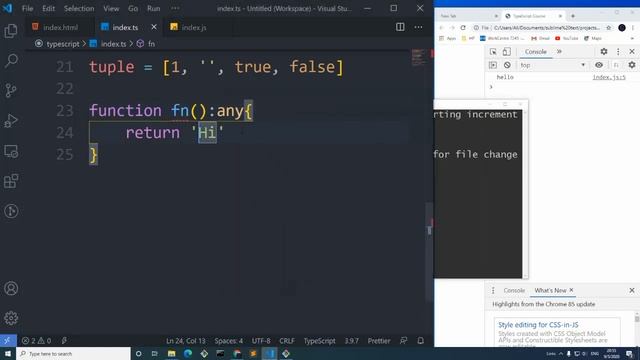640x360 pixels.
Task: Select the Console tab in the DevTools drawer
Action: point(514,291)
